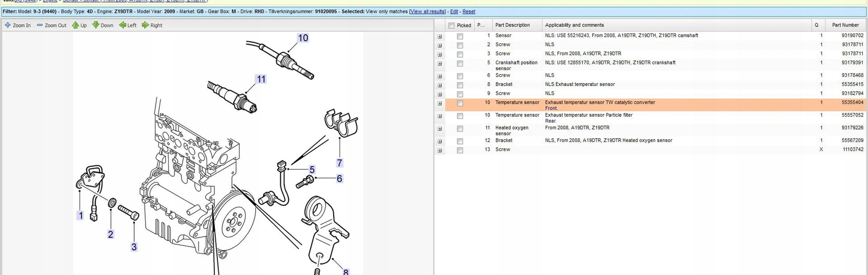
Task: Expand the Temperature sensor 55557052 row
Action: coord(440,116)
